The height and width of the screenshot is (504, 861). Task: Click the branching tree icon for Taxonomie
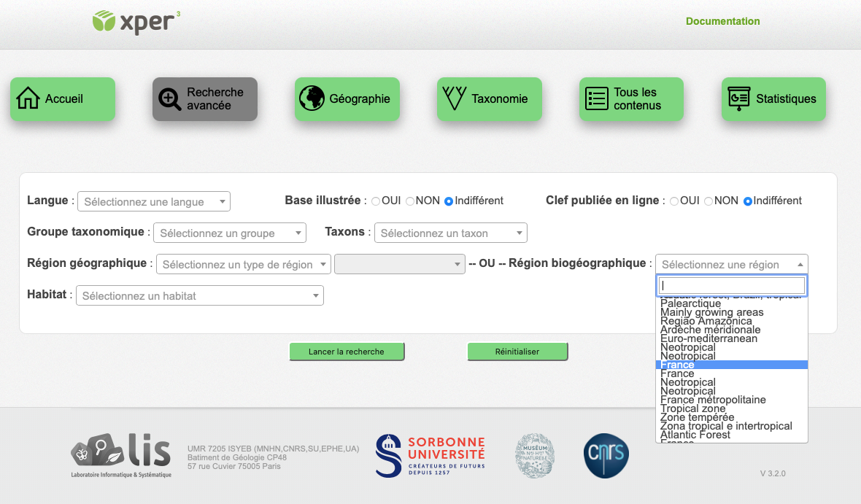[x=455, y=98]
